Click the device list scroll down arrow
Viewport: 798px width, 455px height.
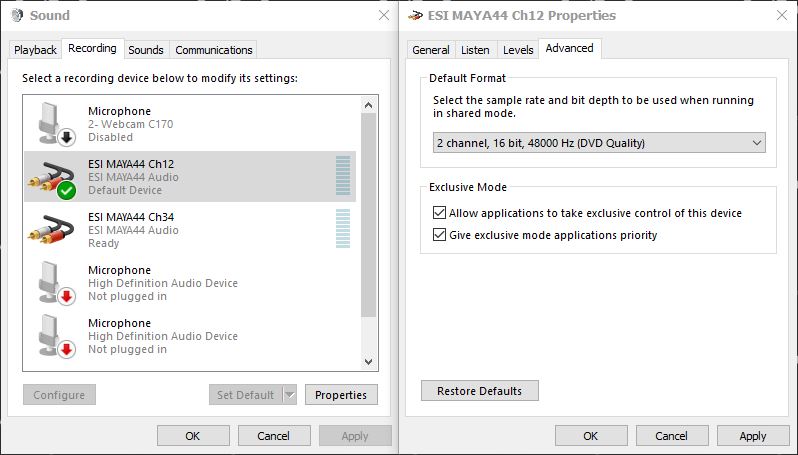(x=368, y=362)
